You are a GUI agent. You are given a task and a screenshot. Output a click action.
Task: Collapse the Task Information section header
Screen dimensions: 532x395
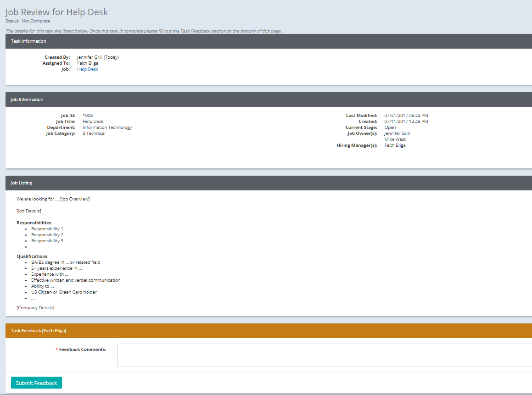click(28, 41)
